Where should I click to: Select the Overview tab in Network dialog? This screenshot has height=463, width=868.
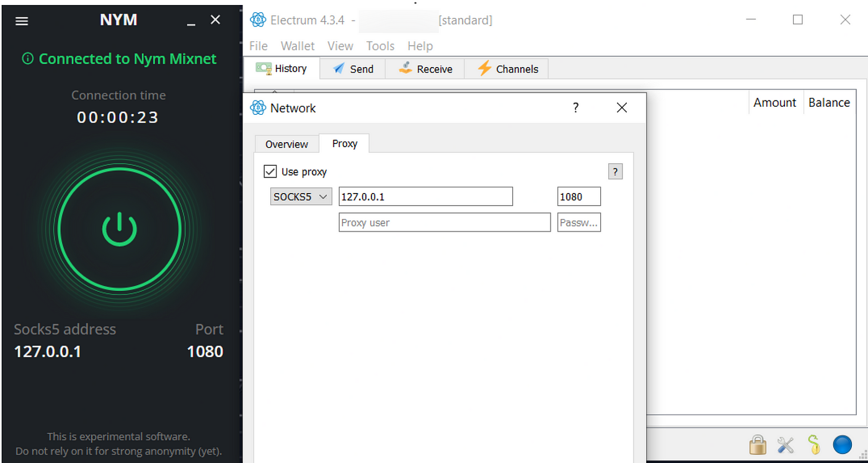(x=286, y=144)
